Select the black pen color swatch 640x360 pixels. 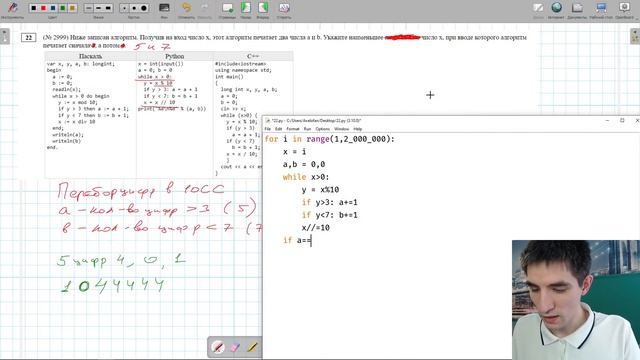(x=34, y=8)
